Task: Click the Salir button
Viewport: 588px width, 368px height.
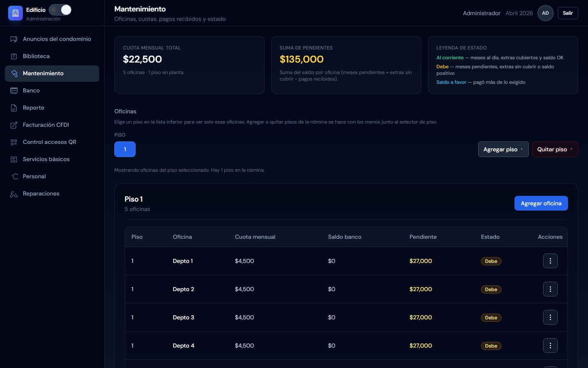Action: point(568,13)
